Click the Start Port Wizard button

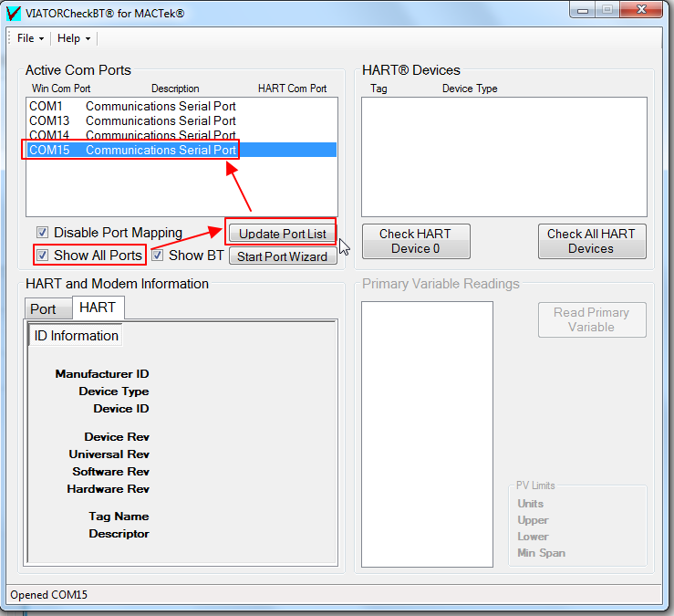(283, 256)
